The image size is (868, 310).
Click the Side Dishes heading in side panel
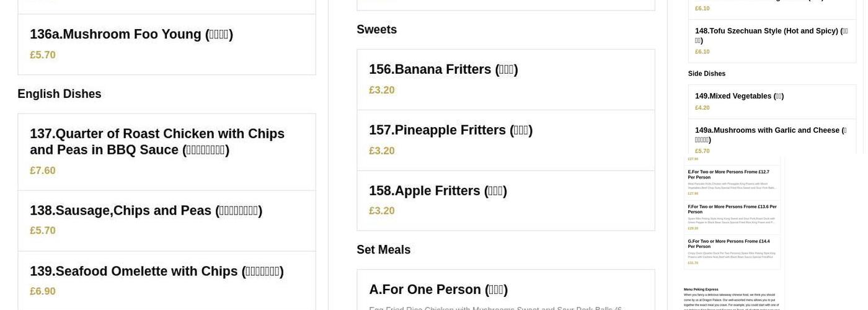tap(707, 74)
